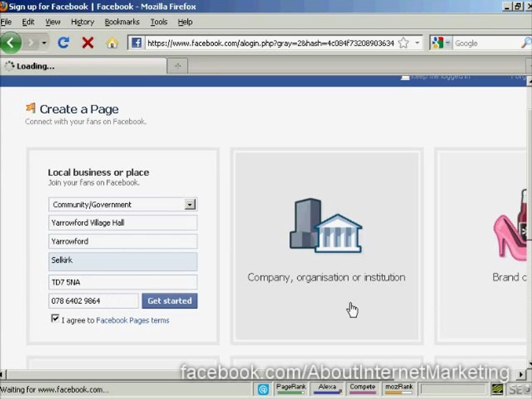Click the horizontal scrollbar left arrow
Image resolution: width=532 pixels, height=399 pixels.
coord(2,375)
